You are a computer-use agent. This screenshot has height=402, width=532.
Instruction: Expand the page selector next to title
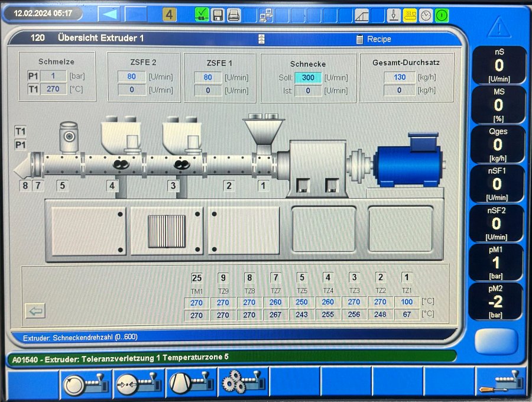[262, 39]
